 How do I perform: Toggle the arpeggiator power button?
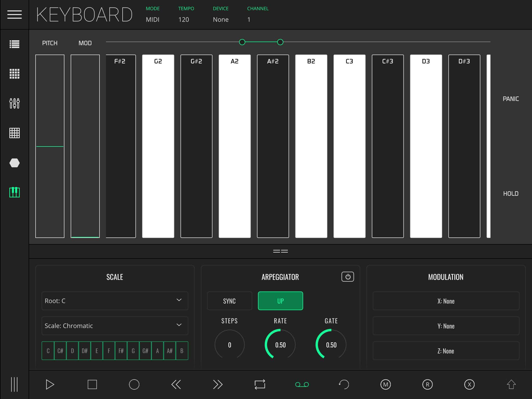coord(348,277)
